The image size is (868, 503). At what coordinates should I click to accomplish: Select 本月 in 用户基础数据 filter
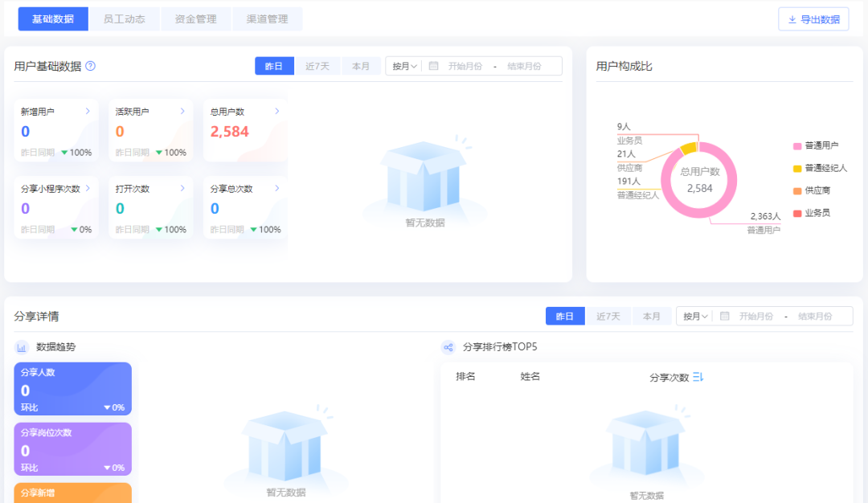click(361, 66)
